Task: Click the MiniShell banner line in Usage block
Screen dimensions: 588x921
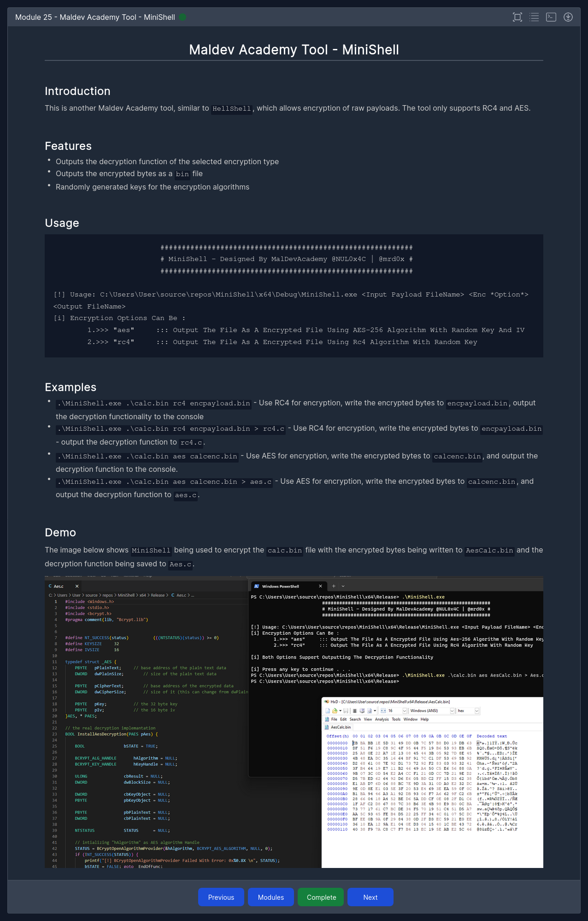Action: tap(286, 259)
